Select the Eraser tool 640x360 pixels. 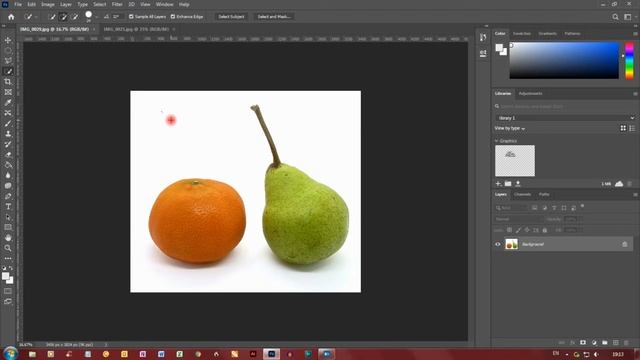pyautogui.click(x=8, y=155)
